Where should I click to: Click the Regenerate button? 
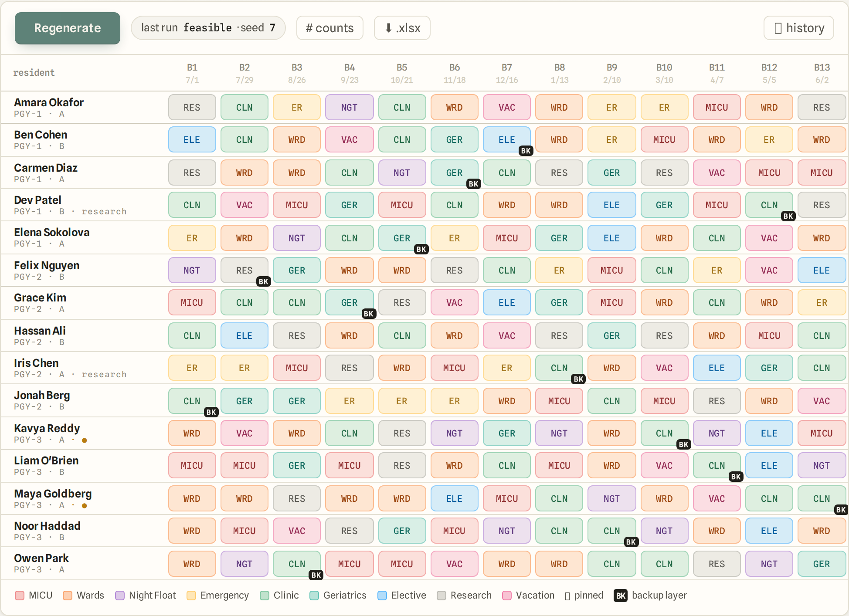coord(68,28)
